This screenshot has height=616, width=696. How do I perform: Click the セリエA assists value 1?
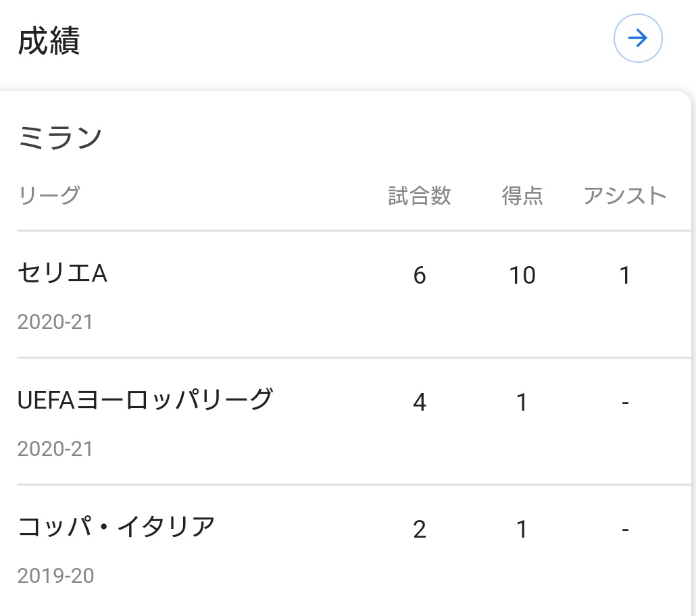[x=624, y=275]
